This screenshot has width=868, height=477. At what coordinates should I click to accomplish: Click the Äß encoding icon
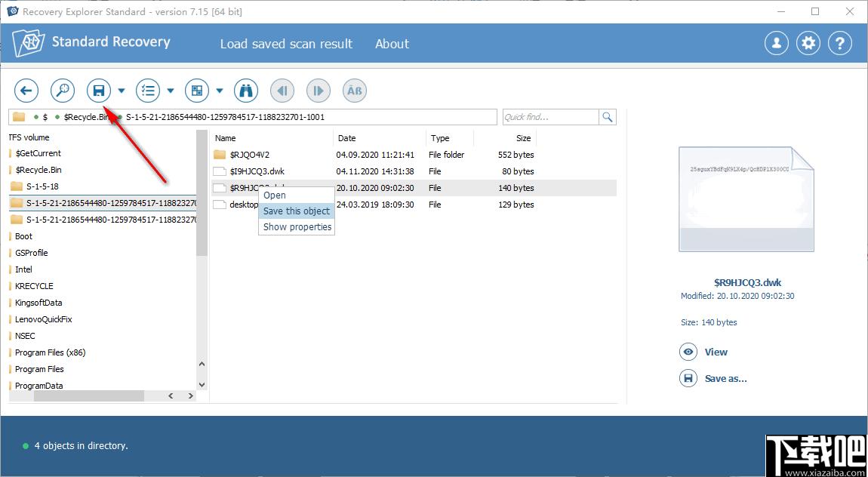(355, 91)
